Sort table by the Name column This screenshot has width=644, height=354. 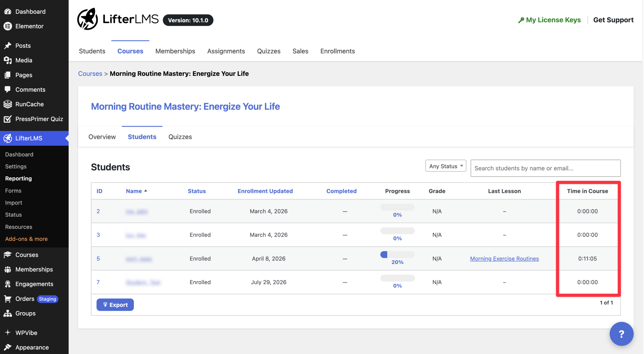(136, 191)
